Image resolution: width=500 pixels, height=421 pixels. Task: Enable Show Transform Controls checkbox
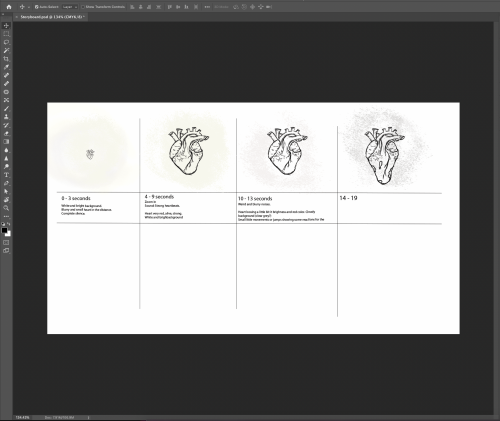coord(83,7)
